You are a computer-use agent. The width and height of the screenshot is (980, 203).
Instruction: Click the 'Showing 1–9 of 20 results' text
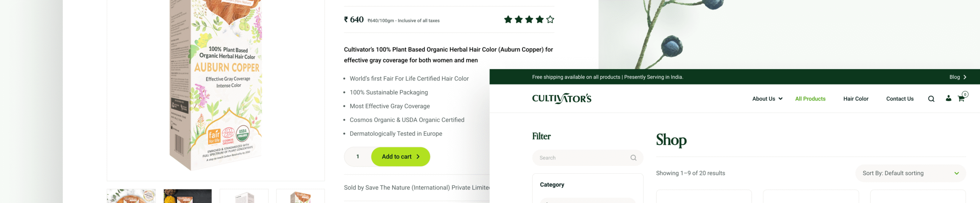690,173
